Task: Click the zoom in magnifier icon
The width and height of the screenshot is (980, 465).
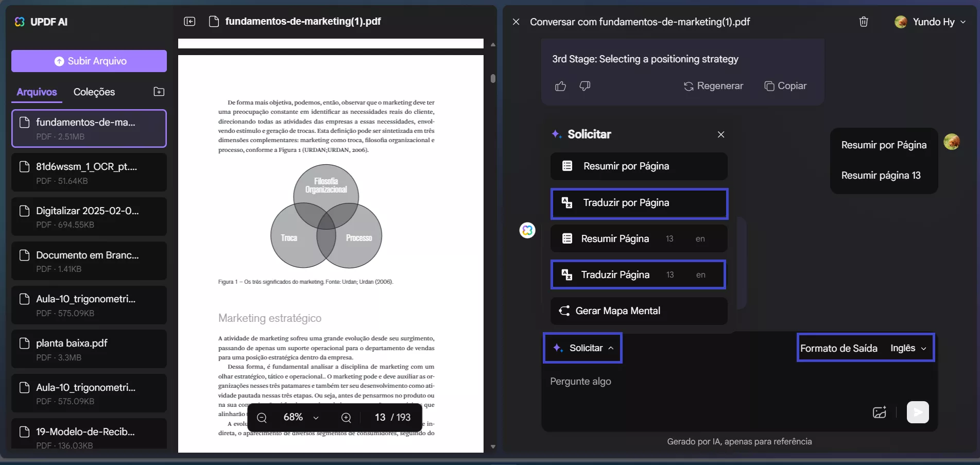Action: pos(346,418)
